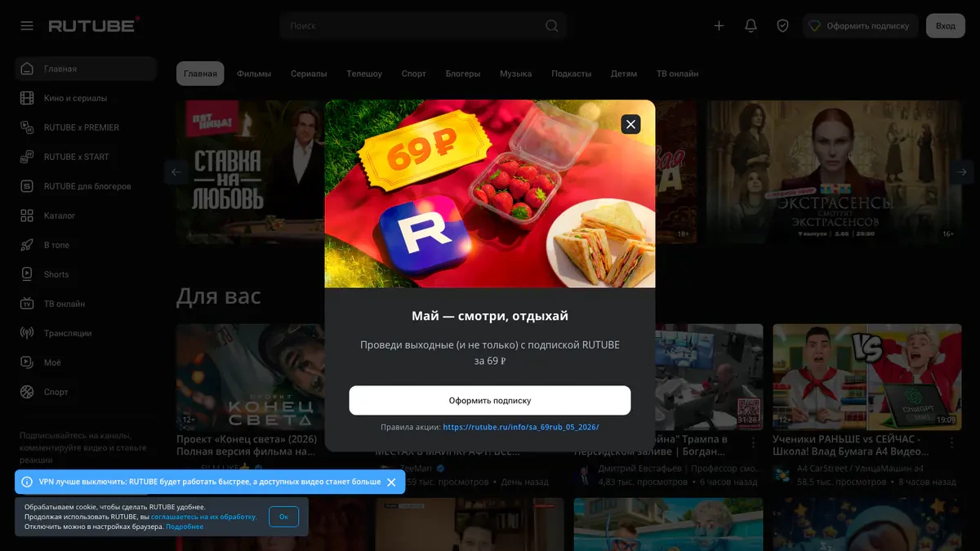
Task: Click the plus upload icon
Action: click(719, 26)
